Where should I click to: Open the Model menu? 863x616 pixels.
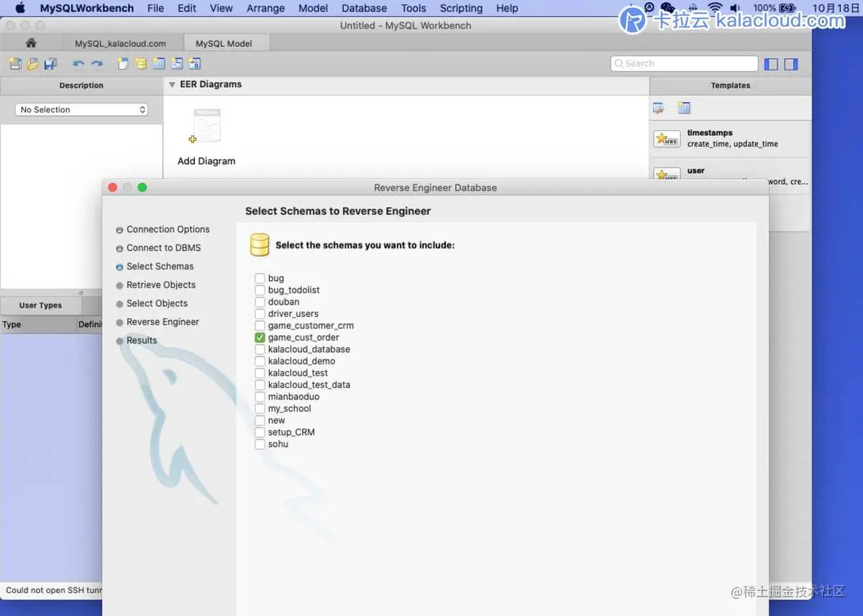pos(313,8)
